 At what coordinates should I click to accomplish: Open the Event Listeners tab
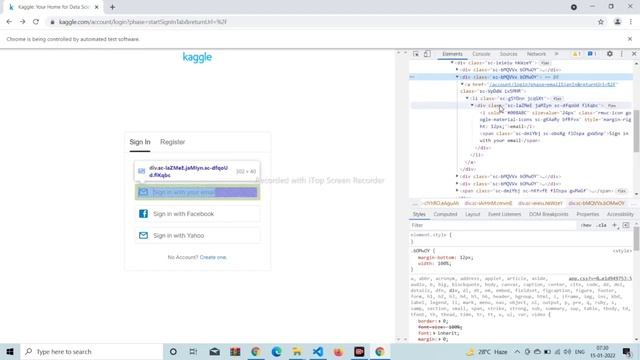pyautogui.click(x=504, y=214)
